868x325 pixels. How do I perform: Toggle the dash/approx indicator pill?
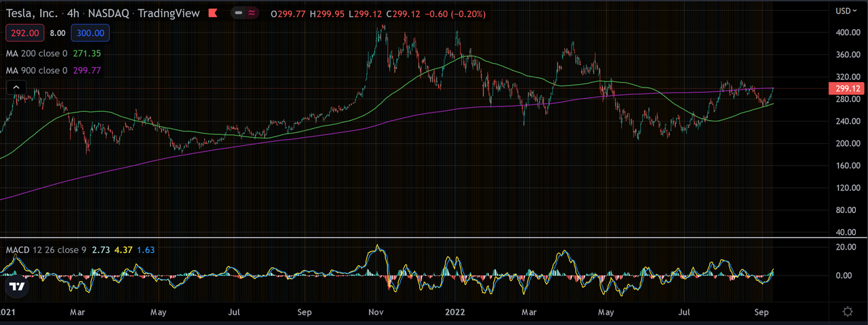pyautogui.click(x=245, y=13)
